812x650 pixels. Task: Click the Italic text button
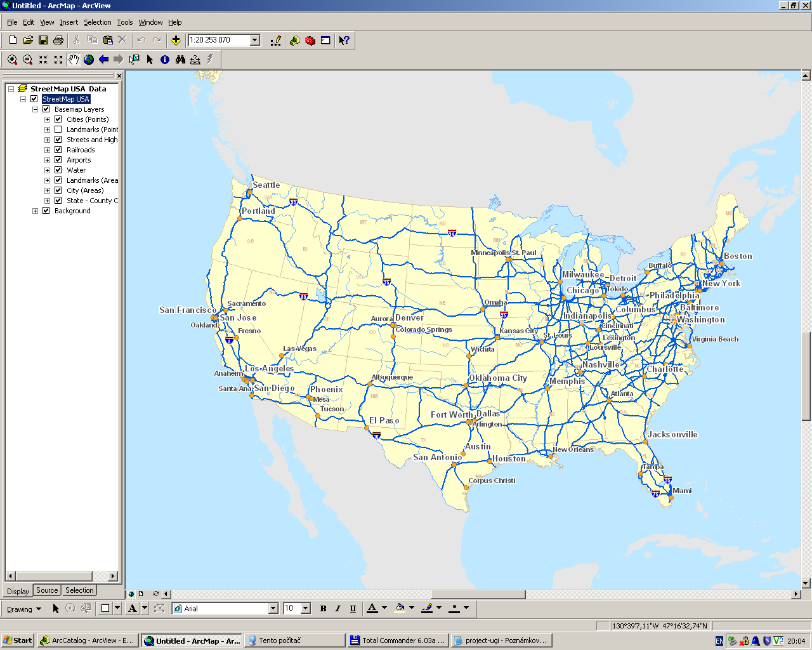click(337, 608)
